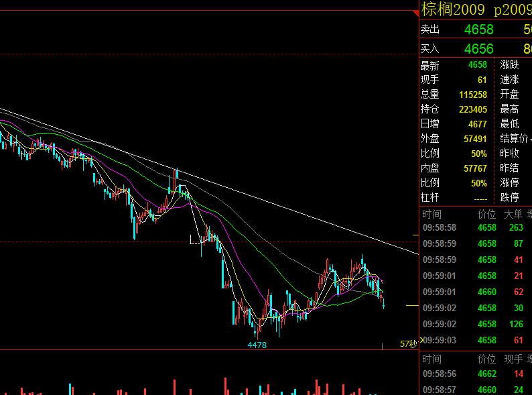
Task: Click the red corner triangle above the chart
Action: pos(416,13)
